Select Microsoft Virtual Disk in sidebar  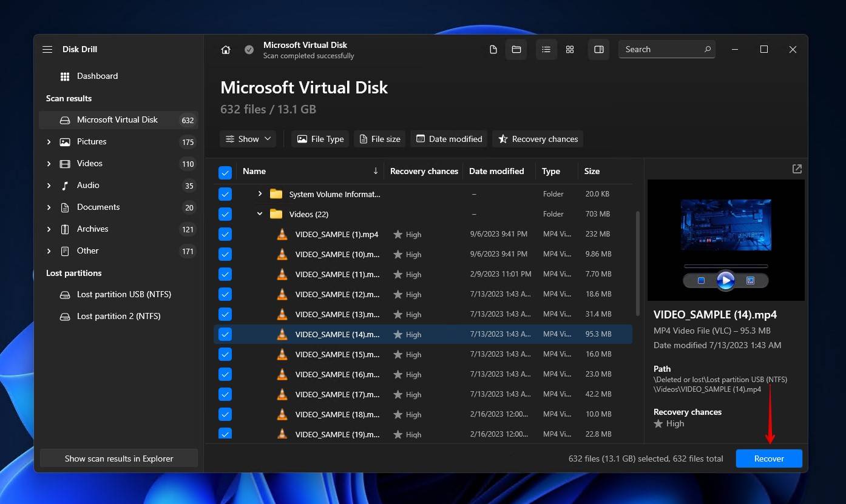pos(118,120)
